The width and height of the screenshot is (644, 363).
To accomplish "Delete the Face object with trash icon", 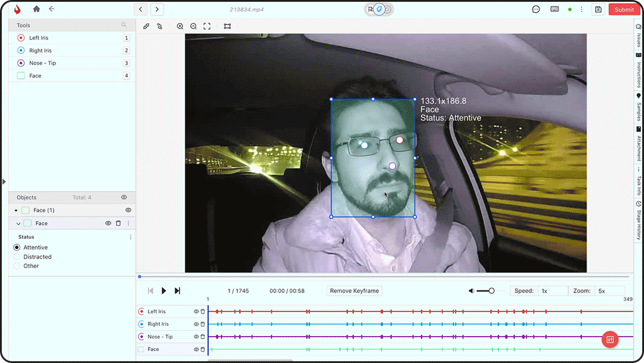I will [118, 223].
